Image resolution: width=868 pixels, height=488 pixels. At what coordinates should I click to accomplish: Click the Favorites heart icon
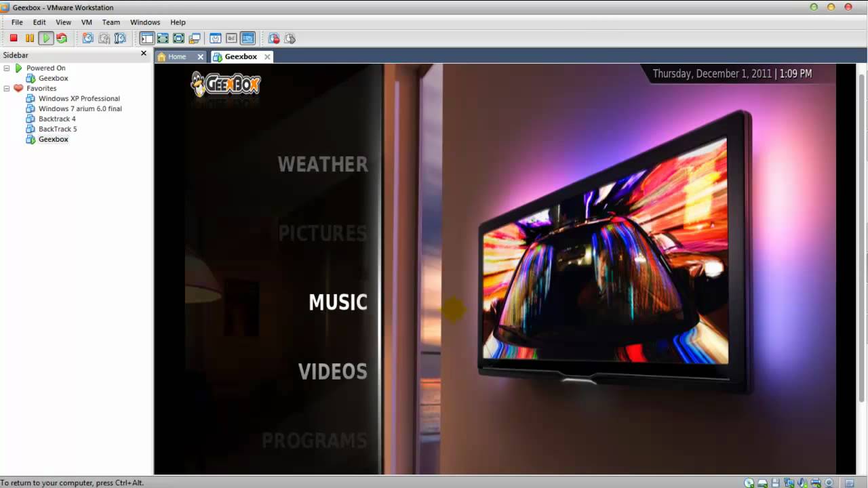click(18, 88)
